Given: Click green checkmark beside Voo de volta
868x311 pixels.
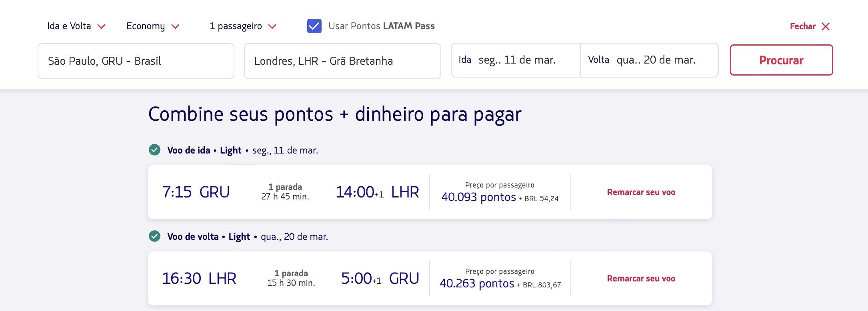Looking at the screenshot, I should tap(154, 236).
